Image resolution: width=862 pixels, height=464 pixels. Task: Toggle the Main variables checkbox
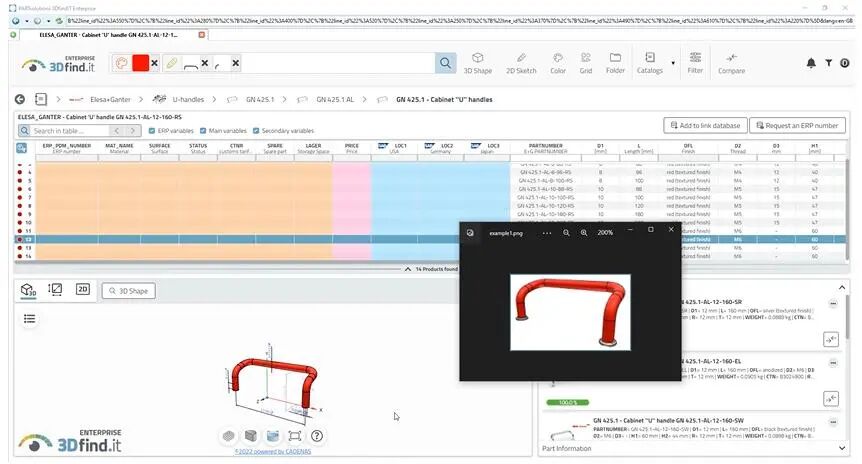[203, 131]
